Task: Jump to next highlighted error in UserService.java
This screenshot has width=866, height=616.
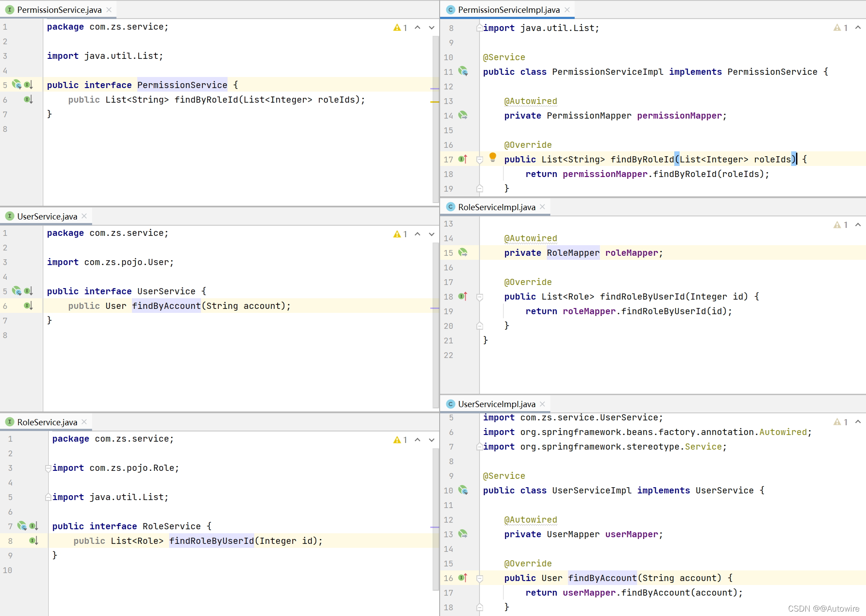Action: pyautogui.click(x=432, y=234)
